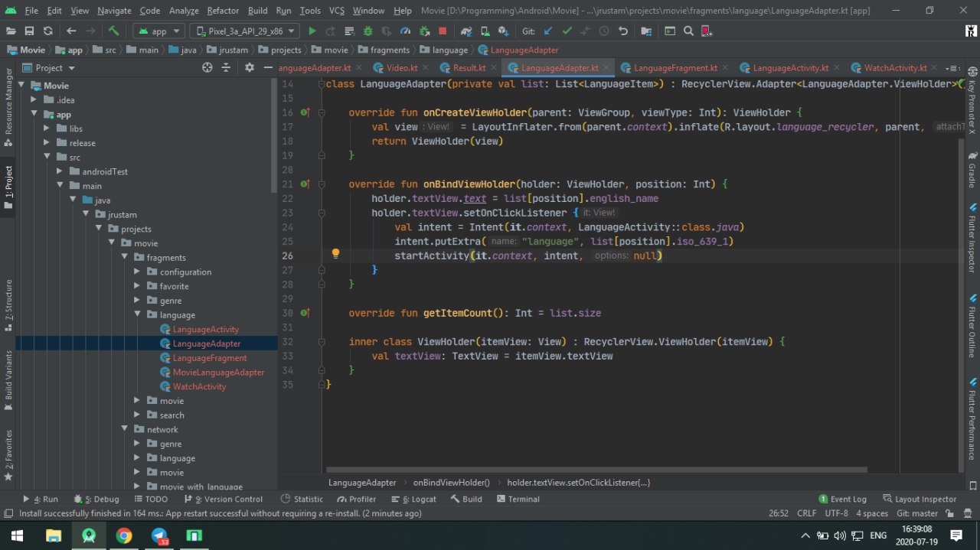Open the Project panel settings gear
980x550 pixels.
tap(250, 67)
